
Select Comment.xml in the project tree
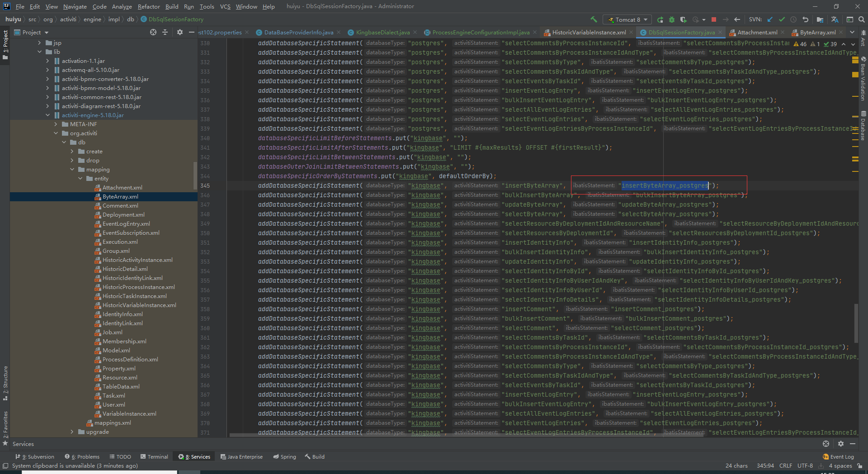click(x=120, y=205)
